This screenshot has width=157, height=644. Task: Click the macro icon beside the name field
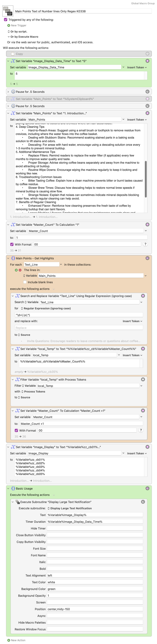(x=8, y=11)
